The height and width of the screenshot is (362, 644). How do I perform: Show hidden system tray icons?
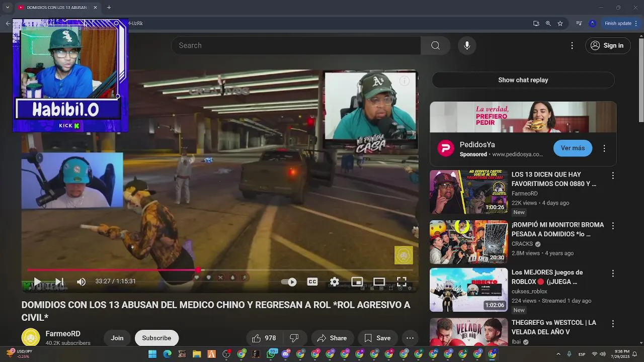pyautogui.click(x=558, y=354)
